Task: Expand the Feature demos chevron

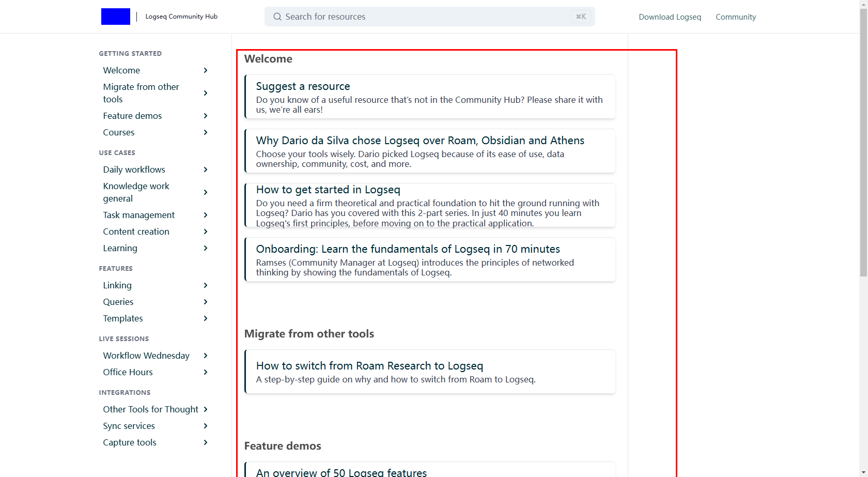Action: pyautogui.click(x=206, y=116)
